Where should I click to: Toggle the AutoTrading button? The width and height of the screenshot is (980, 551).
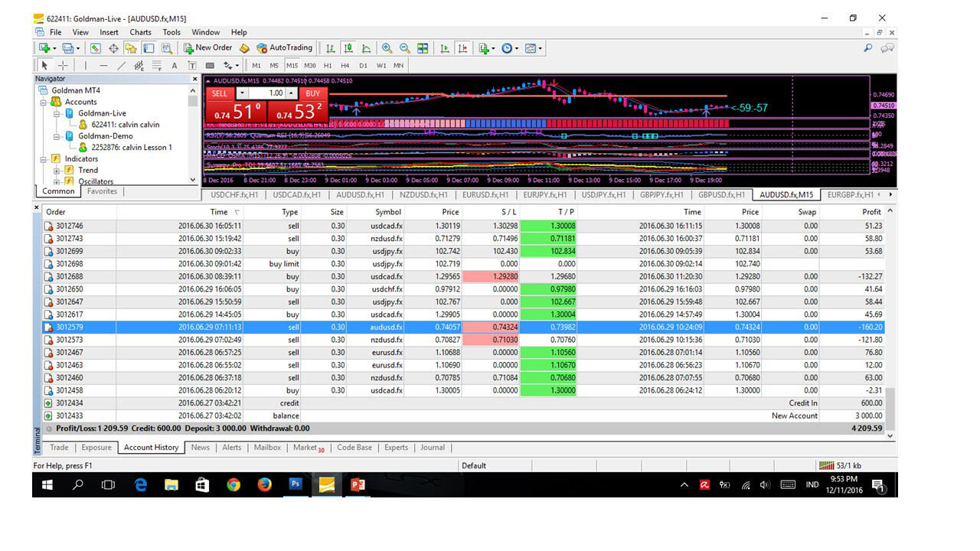point(284,47)
